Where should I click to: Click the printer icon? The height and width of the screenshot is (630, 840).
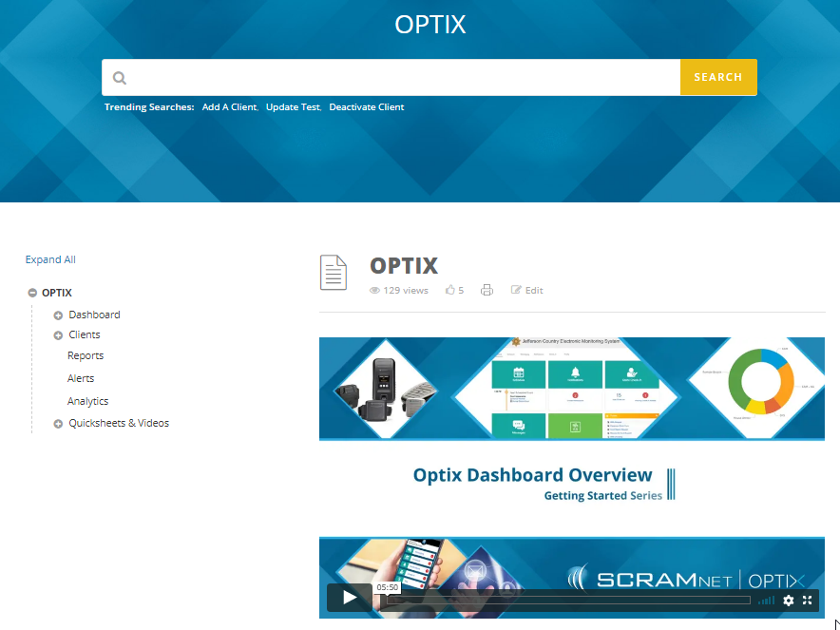(487, 291)
